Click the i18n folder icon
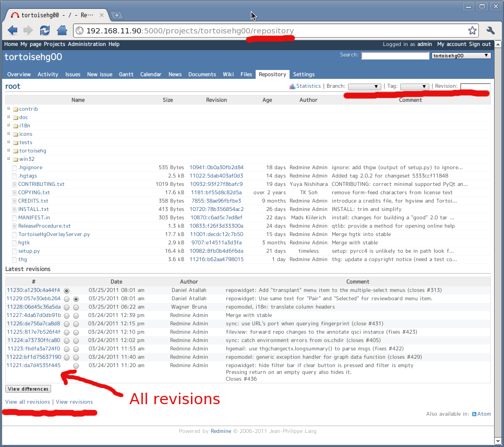The width and height of the screenshot is (504, 447). (16, 126)
